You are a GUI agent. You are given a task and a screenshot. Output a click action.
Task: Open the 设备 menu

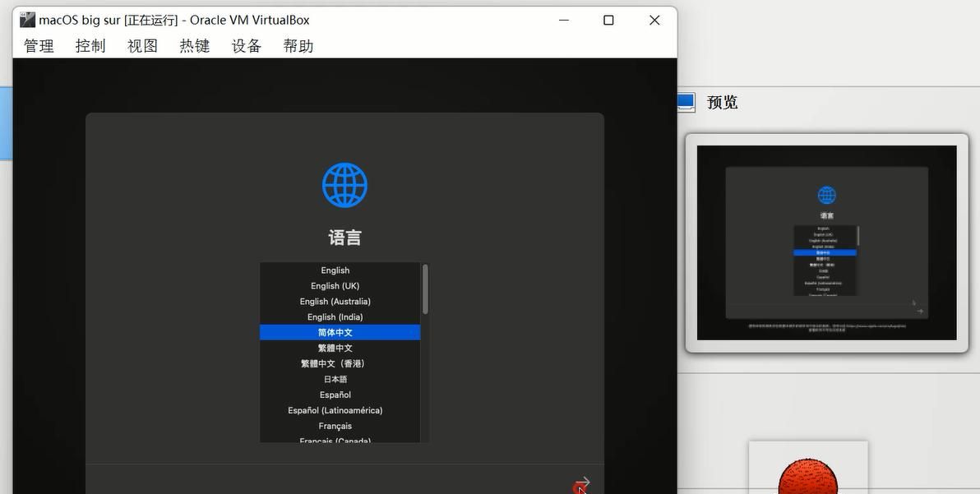(x=247, y=46)
